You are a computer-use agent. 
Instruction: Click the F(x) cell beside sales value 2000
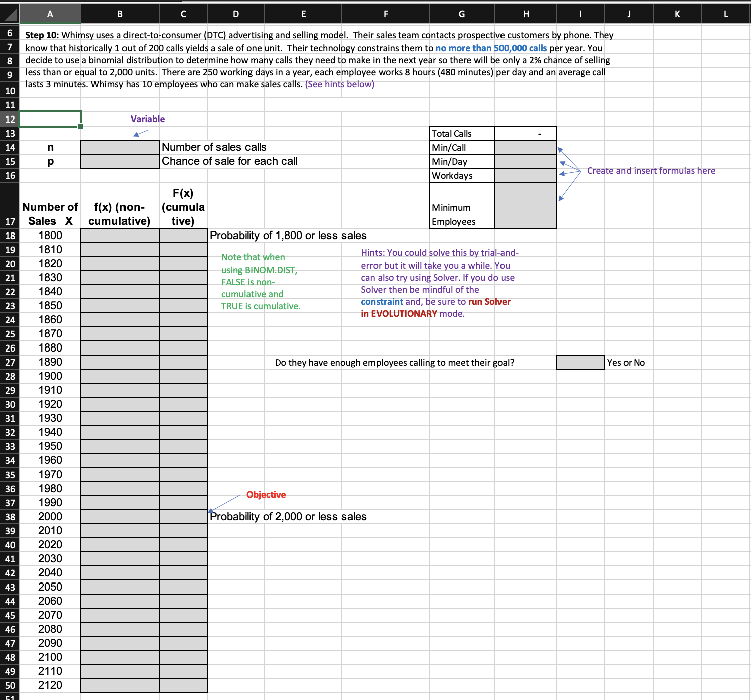click(x=183, y=517)
